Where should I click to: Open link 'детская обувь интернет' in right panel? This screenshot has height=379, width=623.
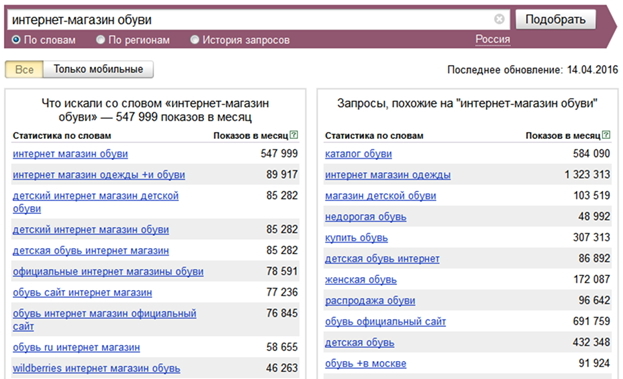(382, 259)
